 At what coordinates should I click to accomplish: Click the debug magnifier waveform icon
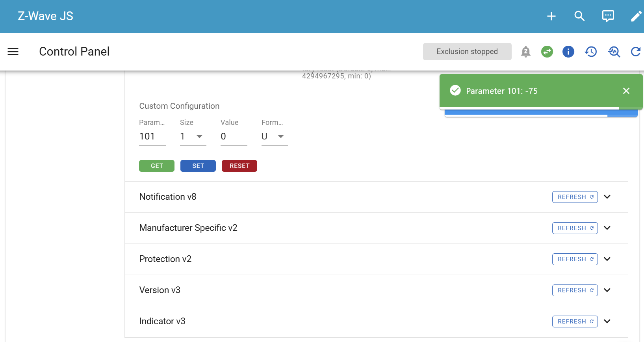point(614,52)
